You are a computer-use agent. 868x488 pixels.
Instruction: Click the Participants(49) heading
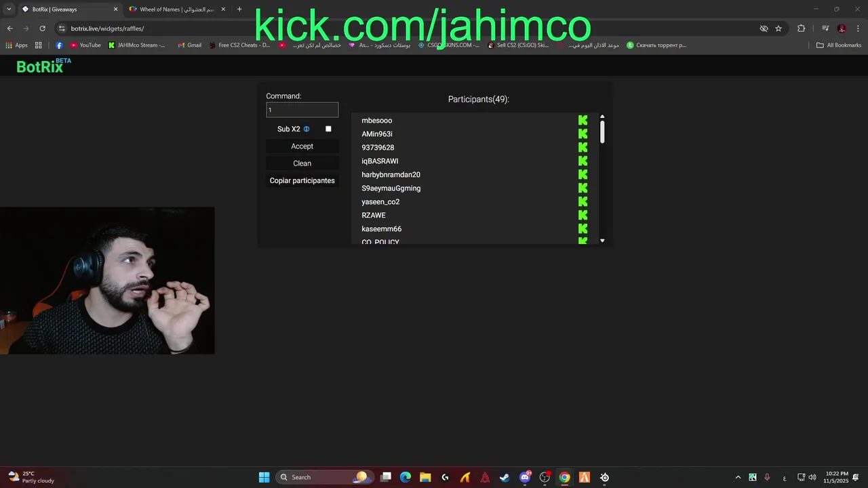478,99
